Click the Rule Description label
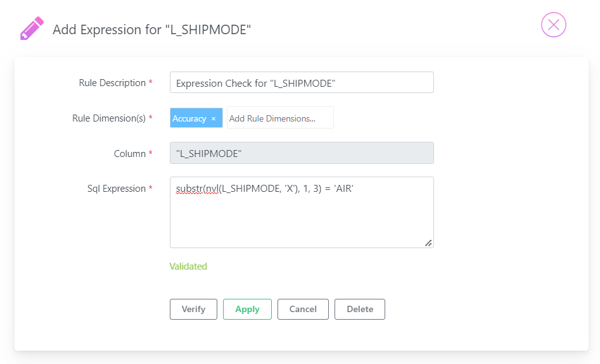 (x=112, y=83)
